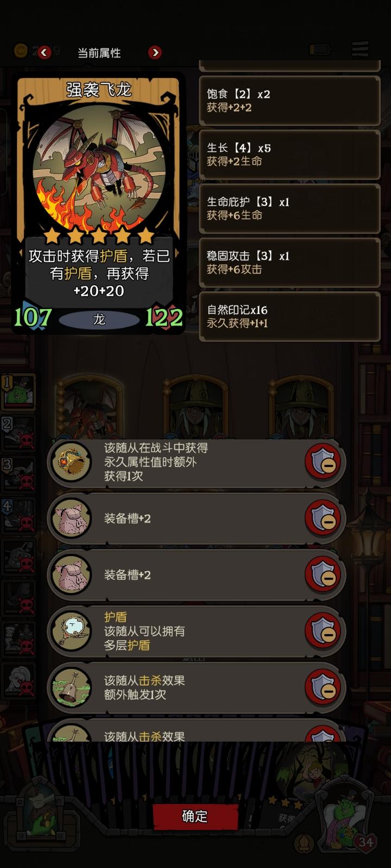
Task: Go to previous attribute page arrow
Action: [45, 53]
